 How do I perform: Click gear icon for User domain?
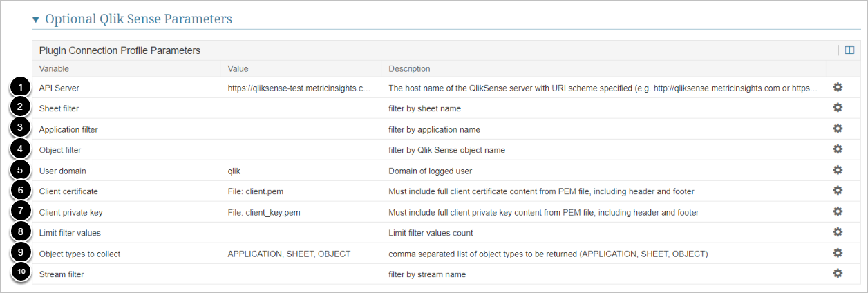coord(838,170)
